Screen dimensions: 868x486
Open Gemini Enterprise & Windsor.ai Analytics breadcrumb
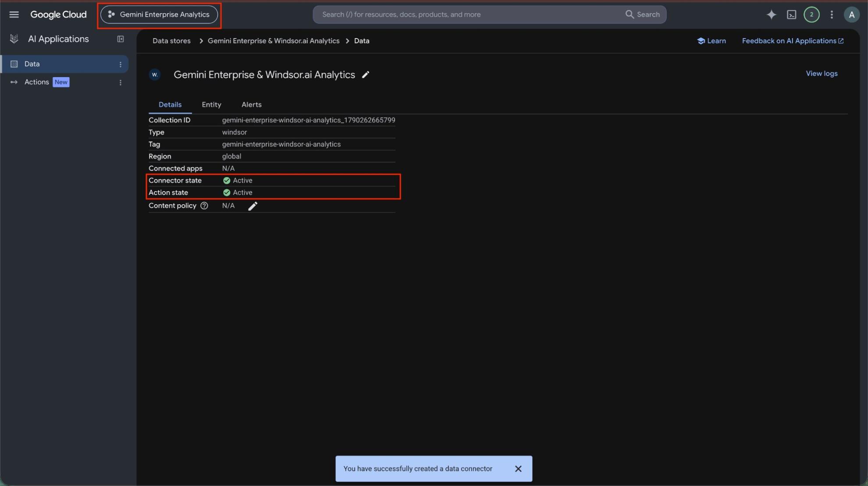tap(274, 41)
